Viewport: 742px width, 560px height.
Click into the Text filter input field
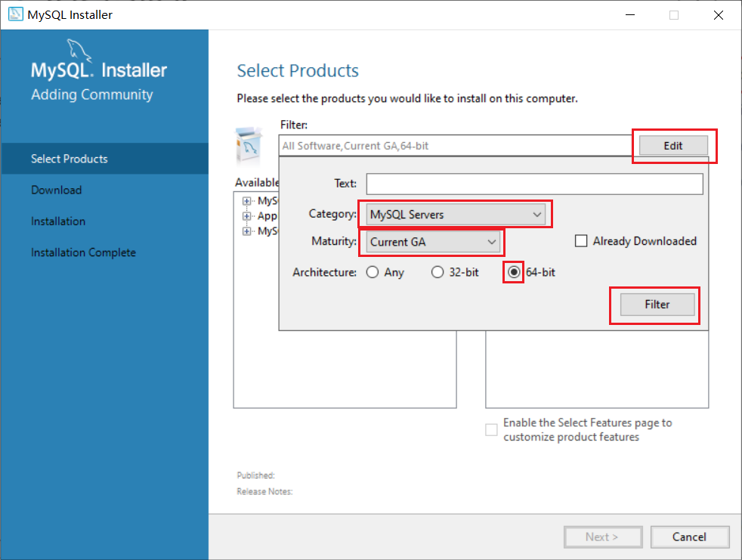click(x=534, y=184)
